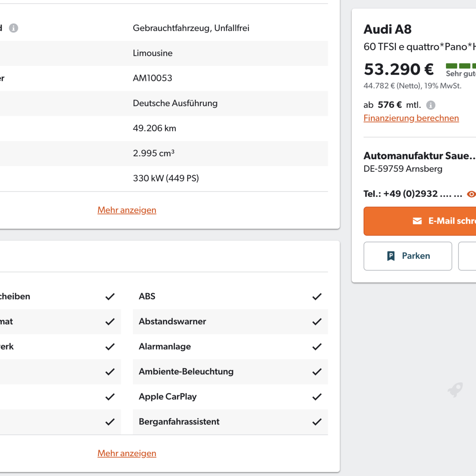Select the '330 kW (449 PS)' power value

[x=166, y=178]
